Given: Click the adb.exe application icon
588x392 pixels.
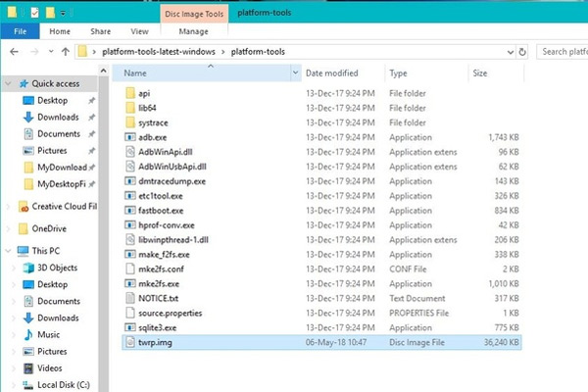Looking at the screenshot, I should pos(130,137).
